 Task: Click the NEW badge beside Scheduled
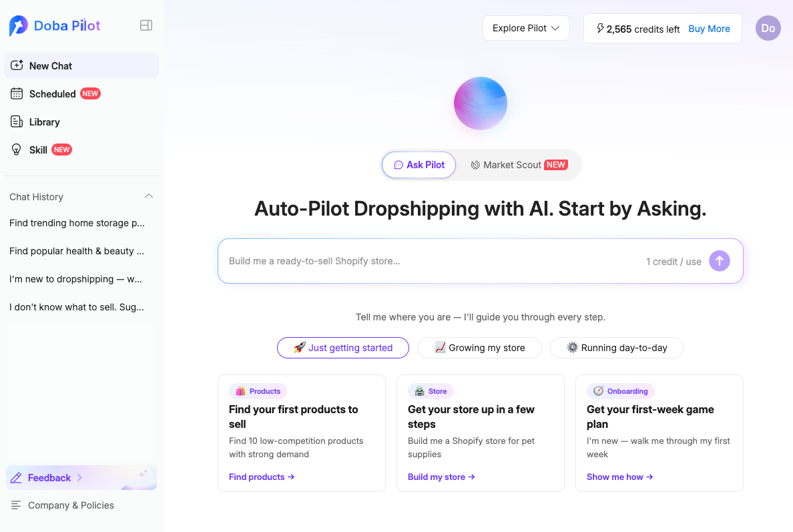91,93
